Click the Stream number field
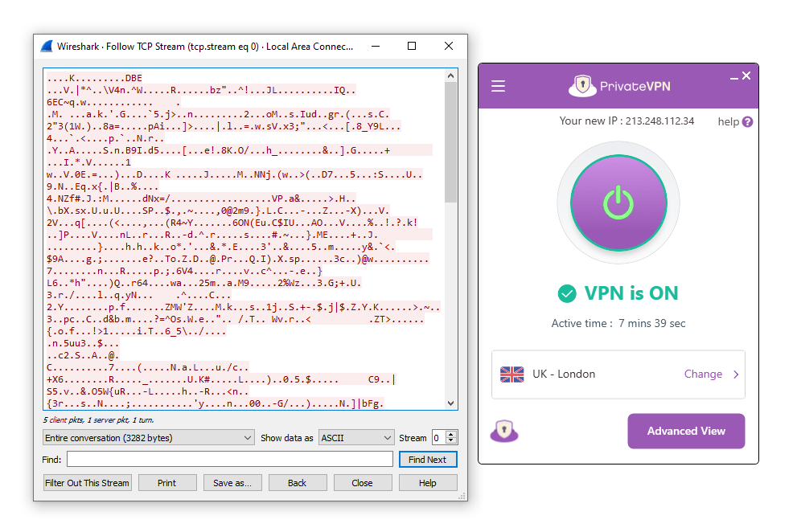The width and height of the screenshot is (797, 532). [x=439, y=437]
